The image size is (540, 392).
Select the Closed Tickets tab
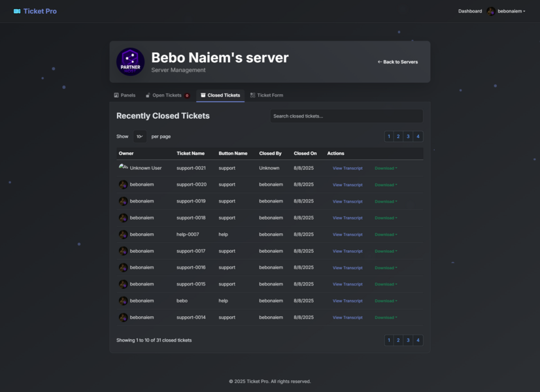pyautogui.click(x=220, y=95)
